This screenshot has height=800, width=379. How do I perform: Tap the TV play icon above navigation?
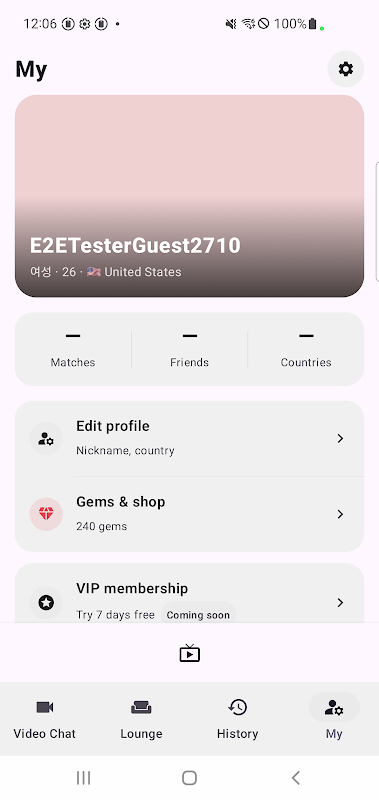[189, 653]
